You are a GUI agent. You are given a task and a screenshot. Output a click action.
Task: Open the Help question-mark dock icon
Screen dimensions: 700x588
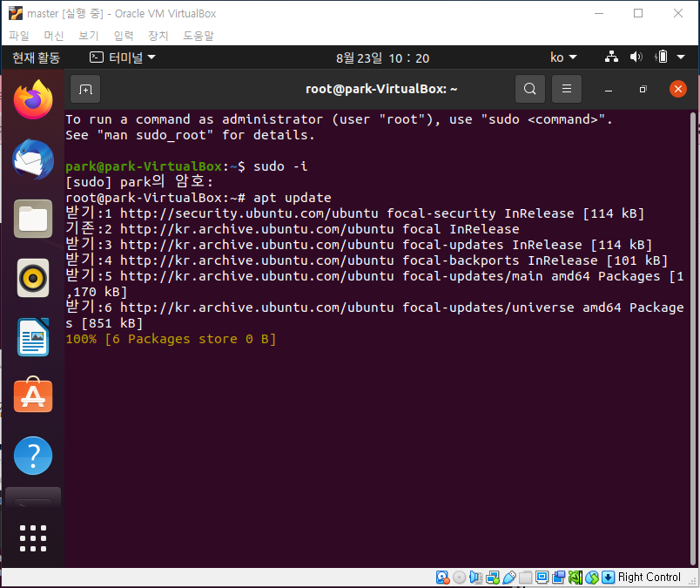pos(33,456)
